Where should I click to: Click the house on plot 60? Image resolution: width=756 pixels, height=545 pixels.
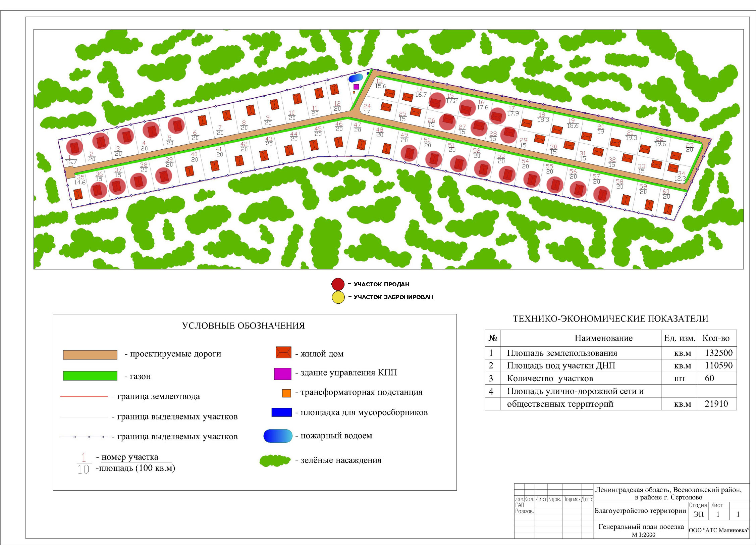[x=668, y=210]
